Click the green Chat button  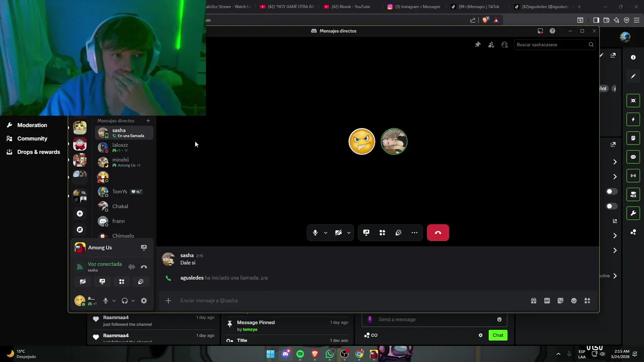point(498,335)
